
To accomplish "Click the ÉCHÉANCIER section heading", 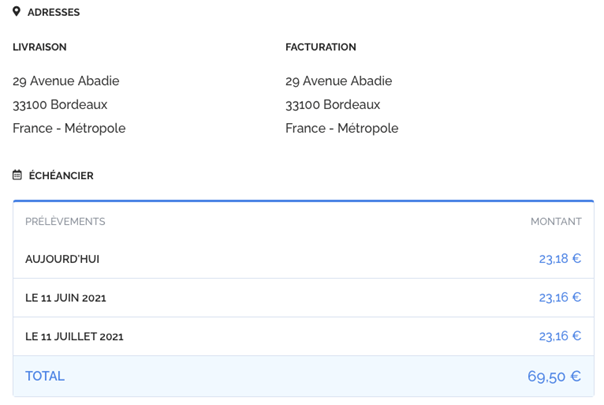I will click(60, 175).
